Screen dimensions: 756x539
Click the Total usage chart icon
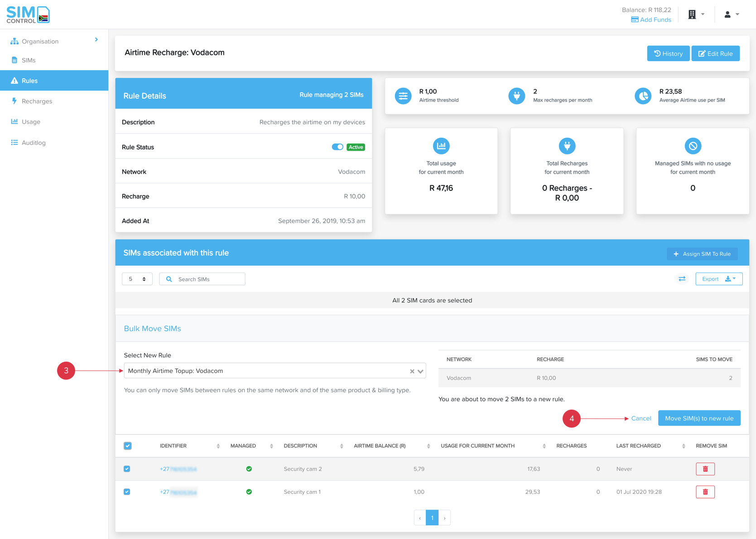[x=441, y=146]
